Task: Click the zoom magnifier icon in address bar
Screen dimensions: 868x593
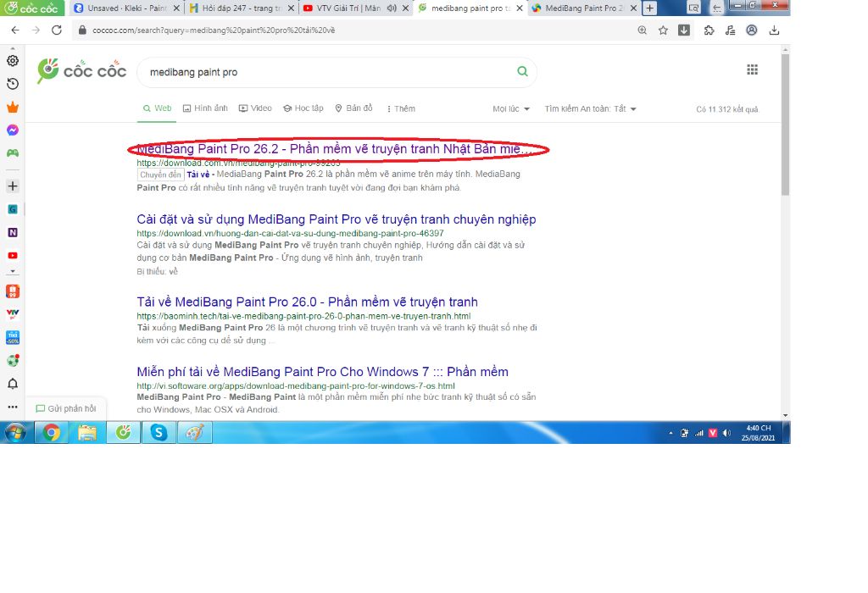Action: tap(643, 30)
